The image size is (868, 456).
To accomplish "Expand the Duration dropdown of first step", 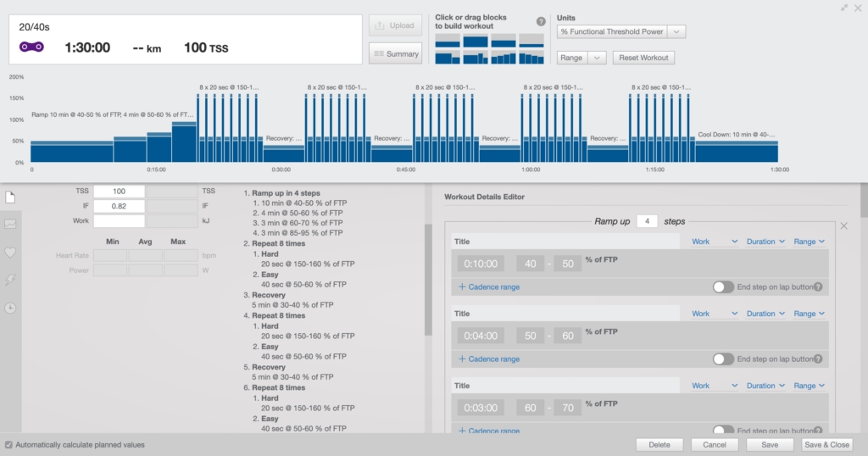I will [x=765, y=242].
